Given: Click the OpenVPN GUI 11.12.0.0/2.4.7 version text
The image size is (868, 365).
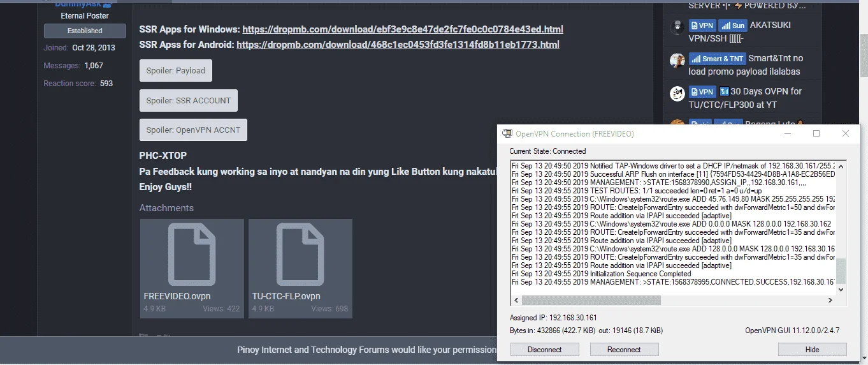Looking at the screenshot, I should (792, 331).
